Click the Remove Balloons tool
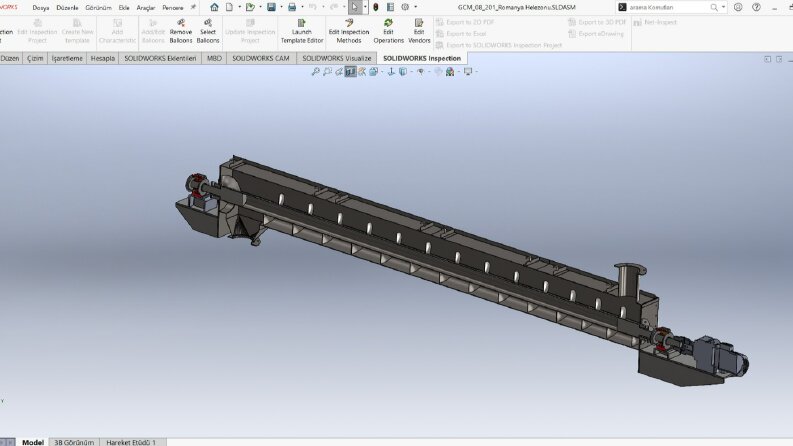The width and height of the screenshot is (793, 446). 181,31
